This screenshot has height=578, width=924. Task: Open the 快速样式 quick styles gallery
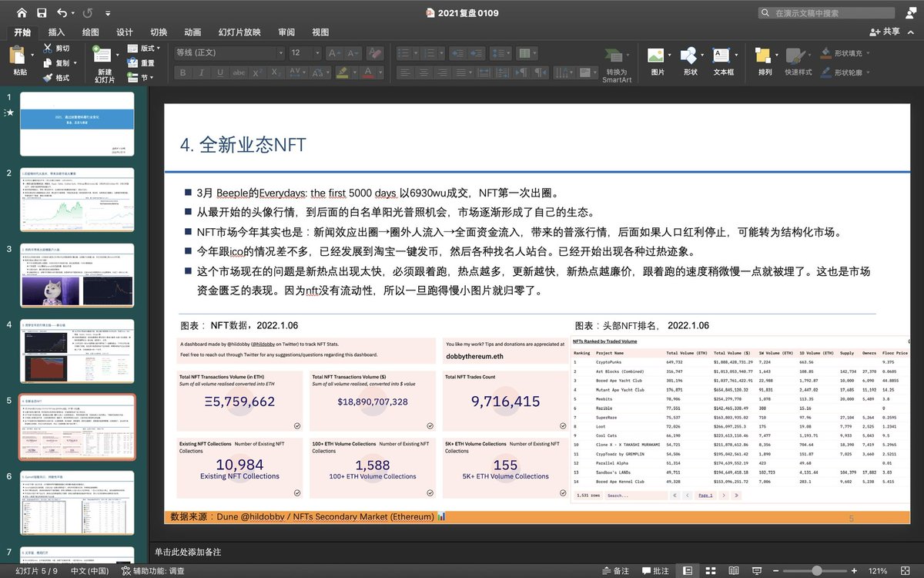pos(798,62)
